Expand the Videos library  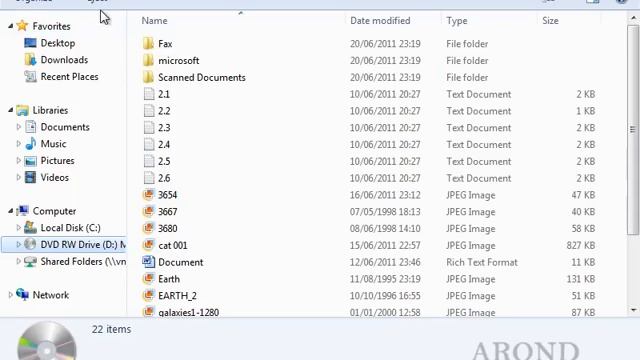tap(18, 177)
